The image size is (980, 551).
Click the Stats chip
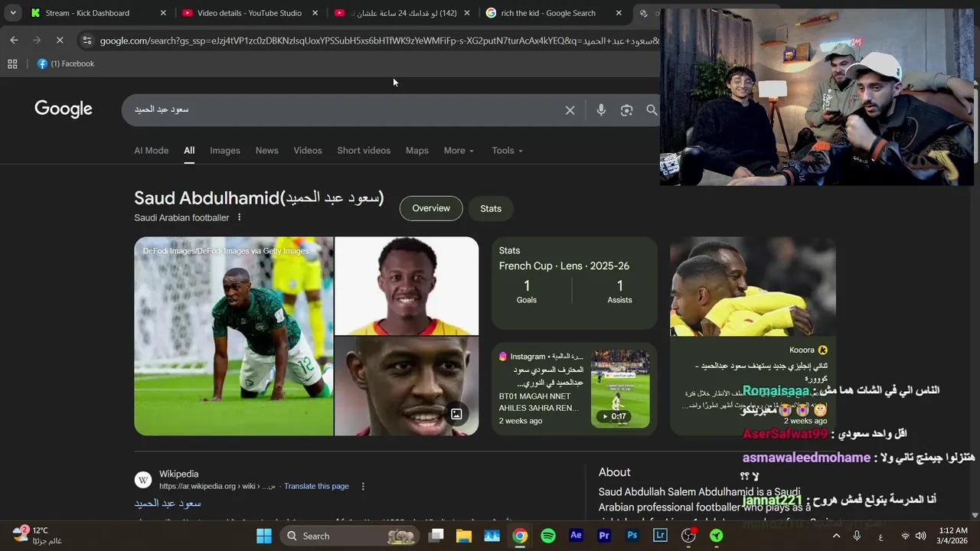pyautogui.click(x=491, y=208)
